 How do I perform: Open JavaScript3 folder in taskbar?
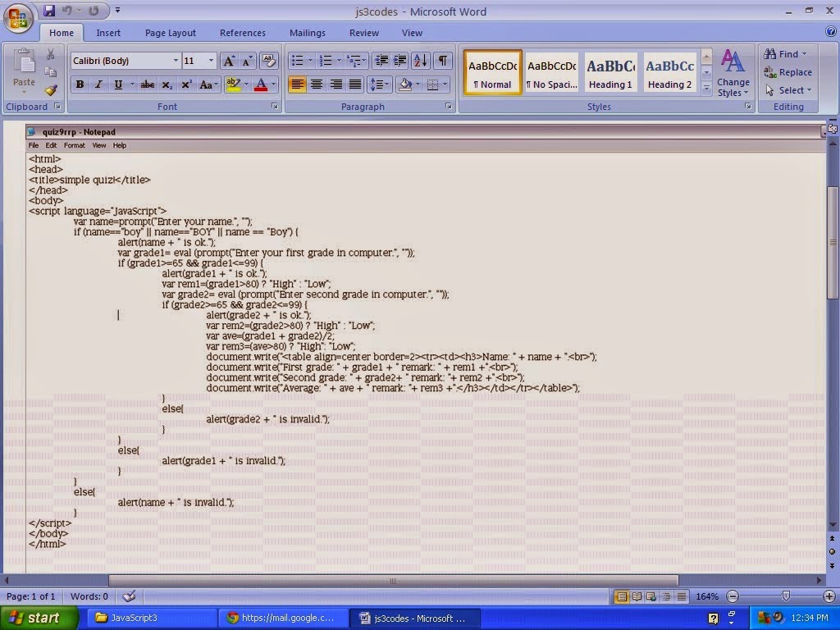pyautogui.click(x=152, y=619)
